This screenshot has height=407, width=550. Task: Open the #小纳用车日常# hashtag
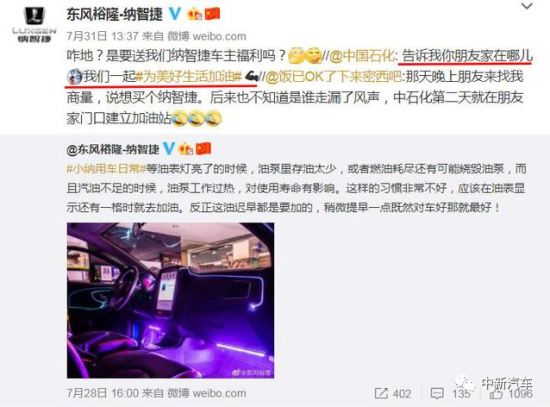[106, 169]
